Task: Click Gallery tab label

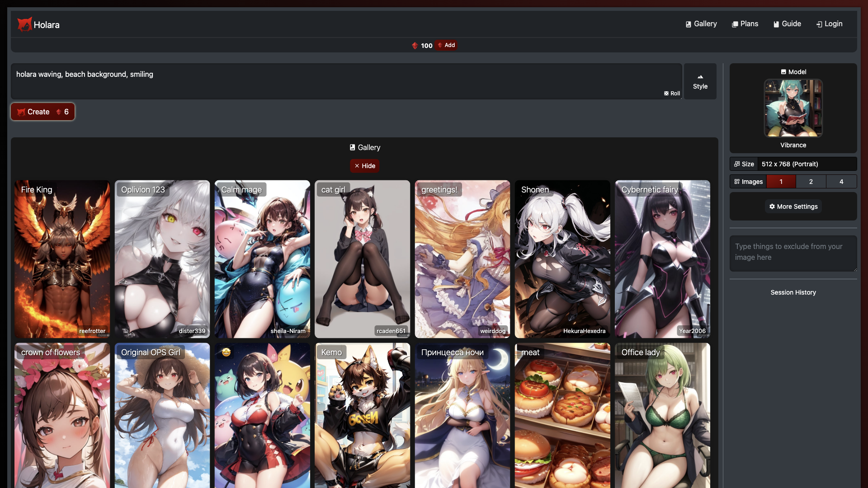Action: (705, 24)
